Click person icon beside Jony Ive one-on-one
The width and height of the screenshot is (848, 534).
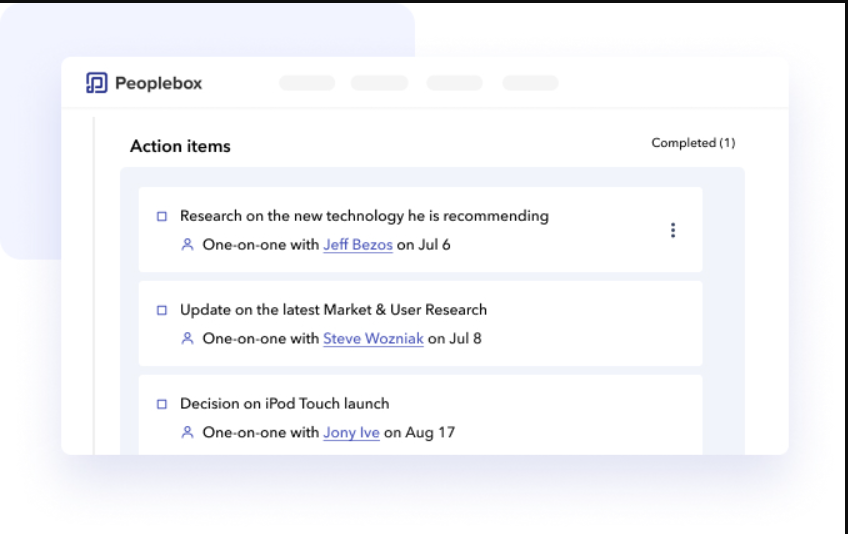pyautogui.click(x=187, y=432)
